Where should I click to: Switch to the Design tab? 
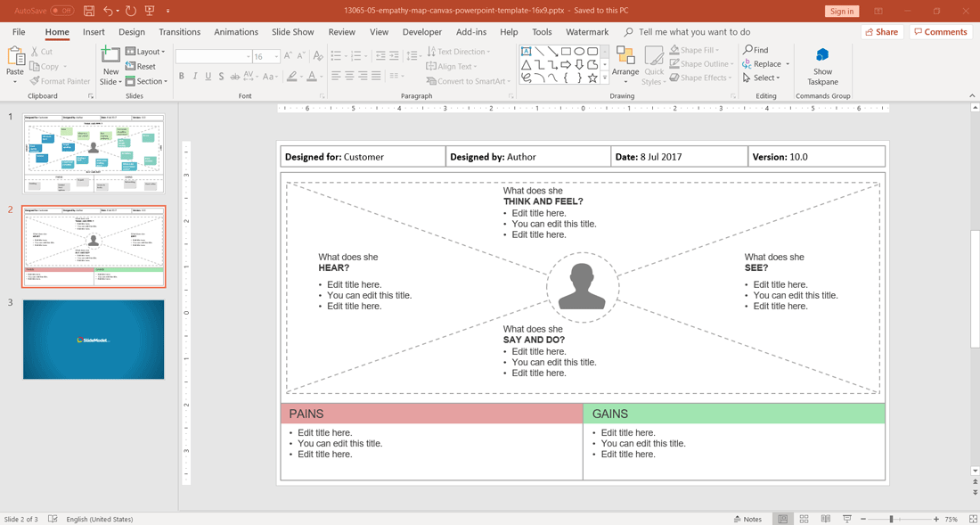(x=131, y=32)
